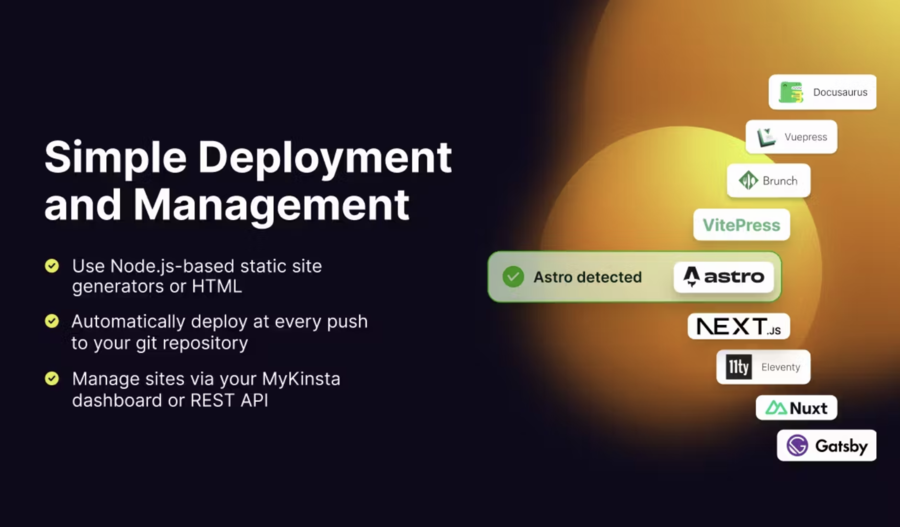Click the checkmark beside Manage sites
The height and width of the screenshot is (527, 900).
point(52,379)
